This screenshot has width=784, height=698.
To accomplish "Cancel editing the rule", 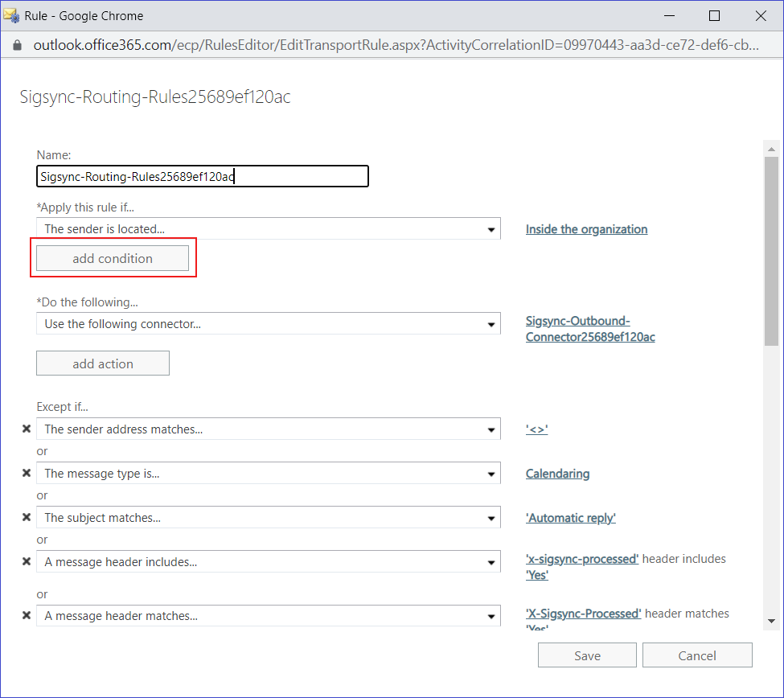I will pyautogui.click(x=697, y=655).
